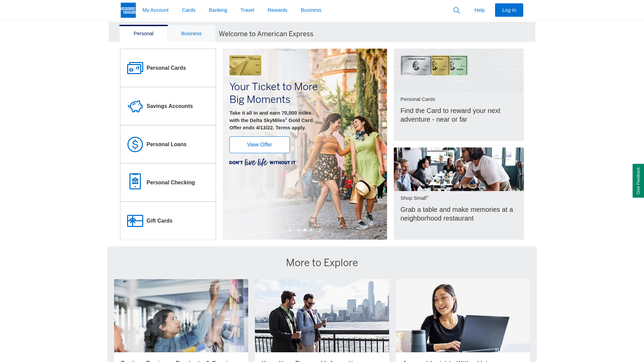Click the 'Your Ticket to More Big Moments' headline

(x=273, y=93)
